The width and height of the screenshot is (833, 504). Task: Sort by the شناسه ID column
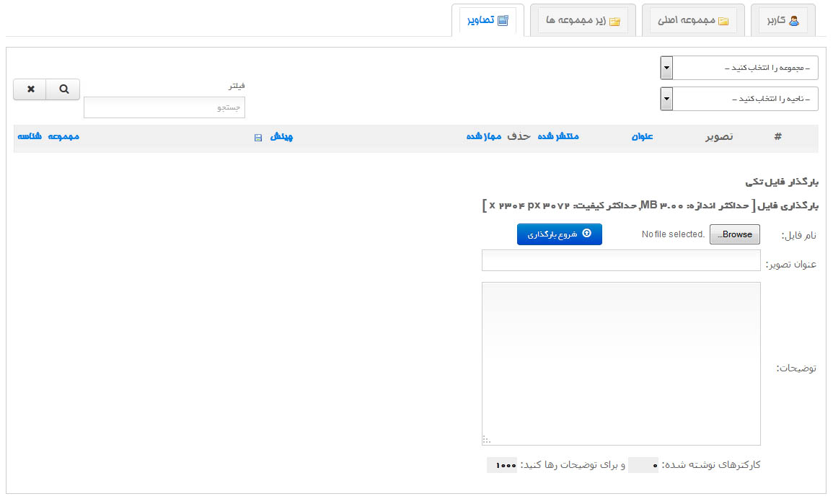pos(30,137)
